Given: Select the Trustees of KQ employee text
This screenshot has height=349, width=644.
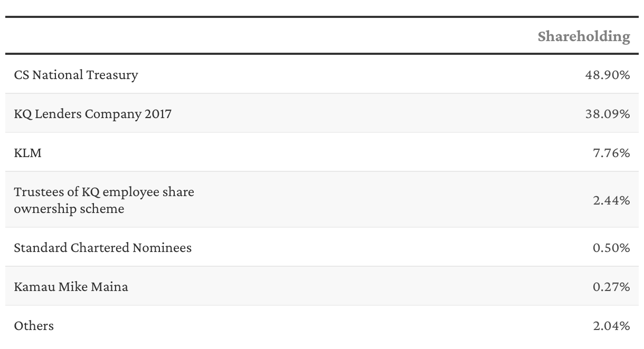Looking at the screenshot, I should [x=104, y=192].
